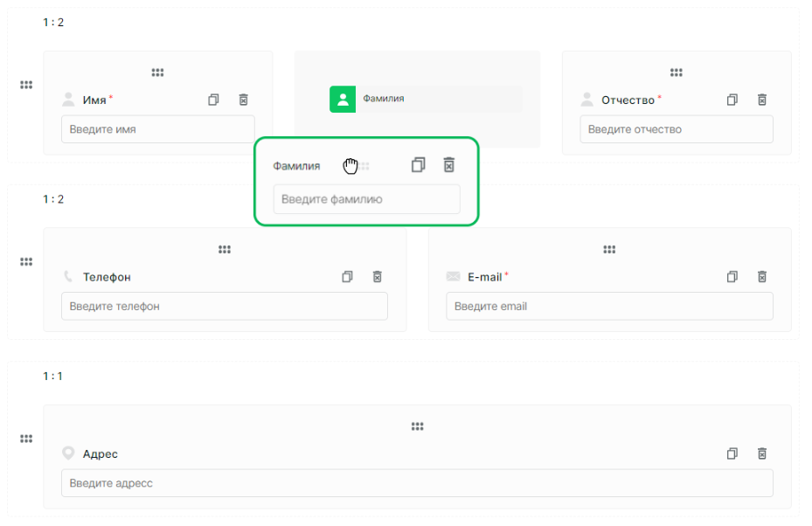Grab the drag handle above Имя field
Viewport: 812px width, 526px height.
coord(158,73)
